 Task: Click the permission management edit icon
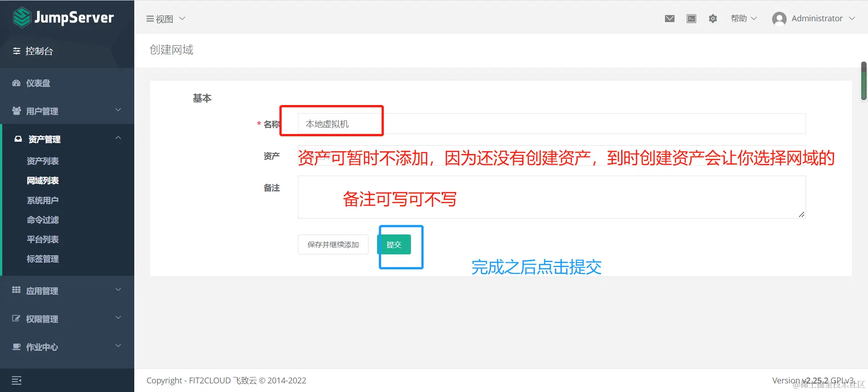tap(16, 319)
